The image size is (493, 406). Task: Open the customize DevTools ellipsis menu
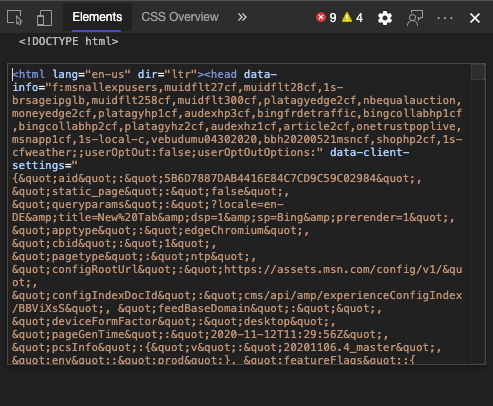point(445,18)
